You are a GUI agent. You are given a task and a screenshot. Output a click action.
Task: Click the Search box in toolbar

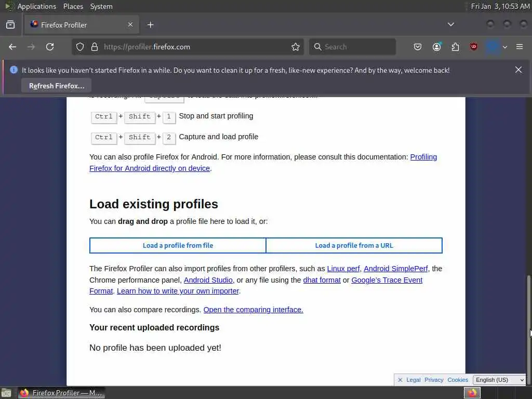tap(352, 47)
